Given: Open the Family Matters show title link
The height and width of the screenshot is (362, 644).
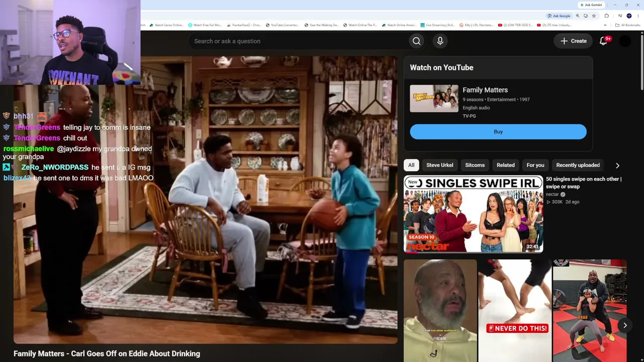Looking at the screenshot, I should click(x=485, y=90).
